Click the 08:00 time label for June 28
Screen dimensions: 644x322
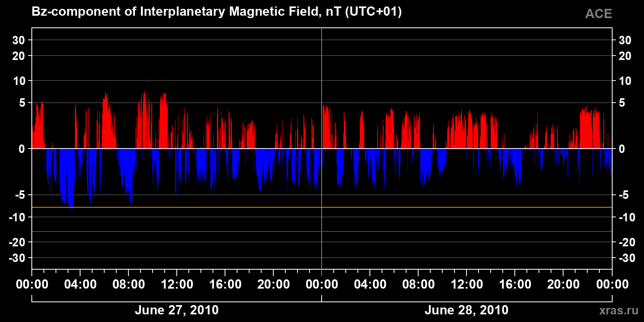(x=419, y=284)
